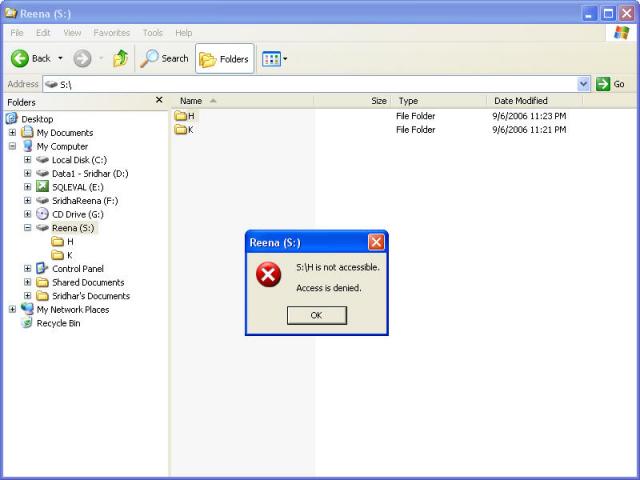Open the Help menu
Screen dimensions: 640x480
(184, 33)
